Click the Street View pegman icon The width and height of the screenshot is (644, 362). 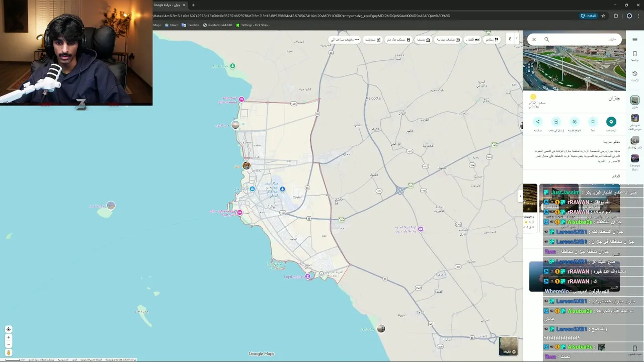9,352
